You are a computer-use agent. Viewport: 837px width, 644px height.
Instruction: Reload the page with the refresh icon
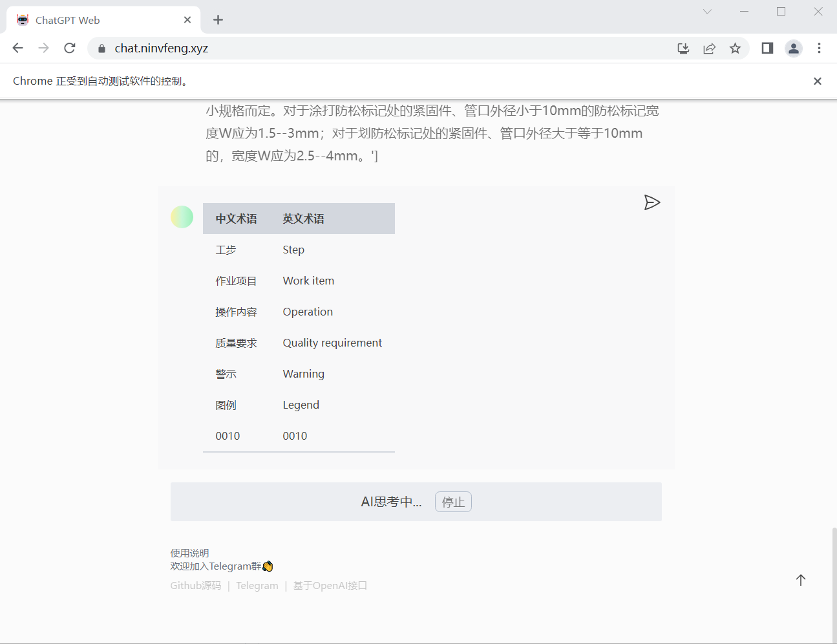(69, 48)
